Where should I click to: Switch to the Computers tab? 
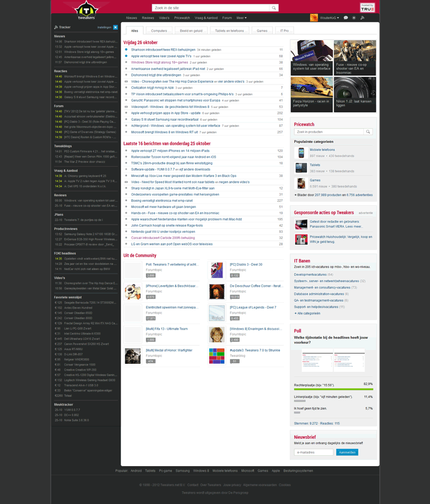pos(159,31)
